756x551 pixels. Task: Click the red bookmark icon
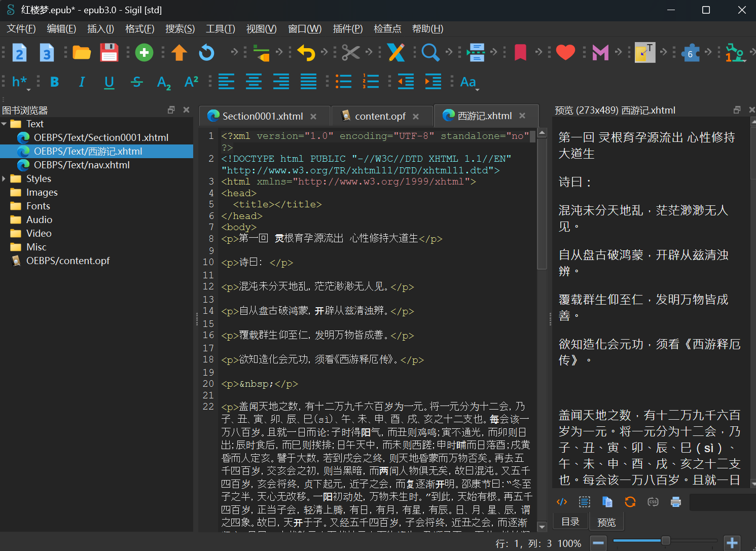(x=520, y=52)
